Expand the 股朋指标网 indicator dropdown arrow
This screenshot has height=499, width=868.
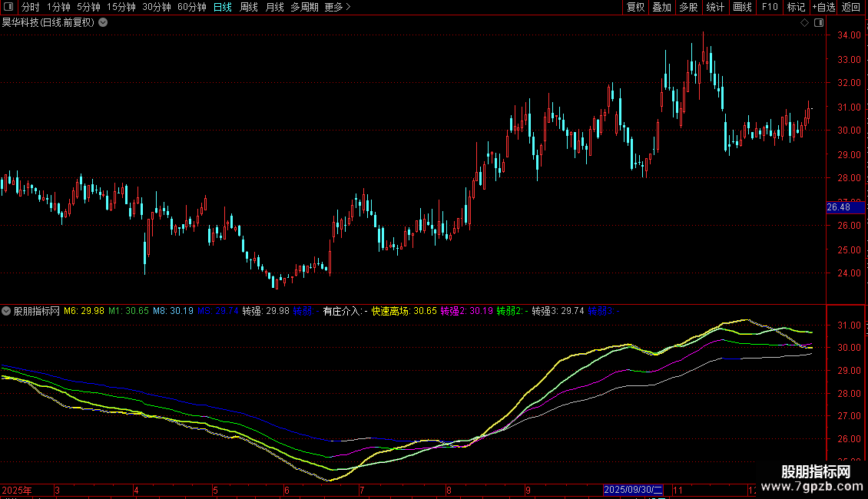click(x=7, y=312)
